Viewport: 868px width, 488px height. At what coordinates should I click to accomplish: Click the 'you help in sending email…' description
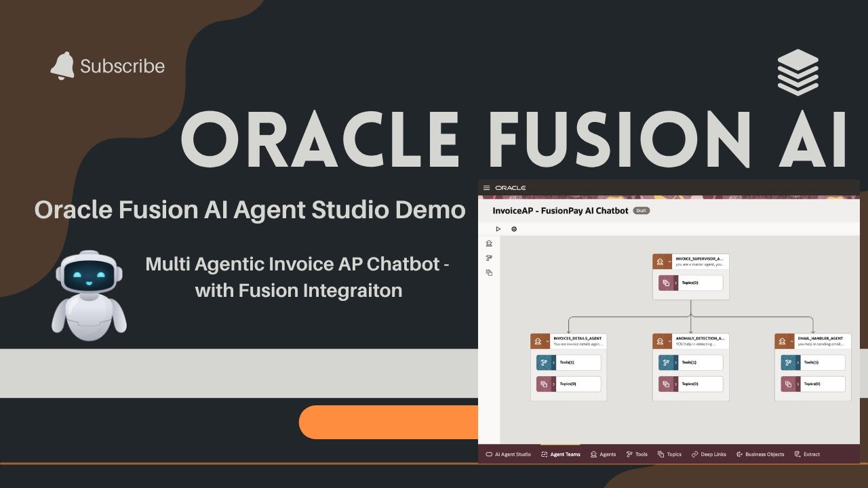pos(821,344)
